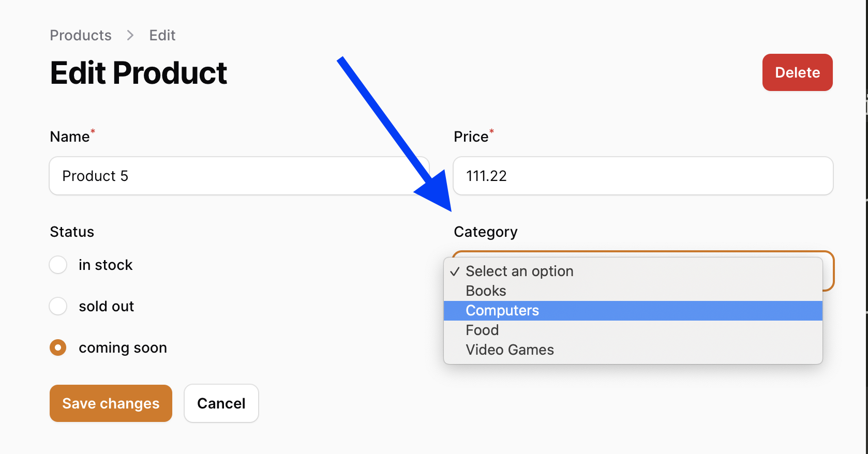Choose Food from the Category dropdown

click(x=633, y=330)
